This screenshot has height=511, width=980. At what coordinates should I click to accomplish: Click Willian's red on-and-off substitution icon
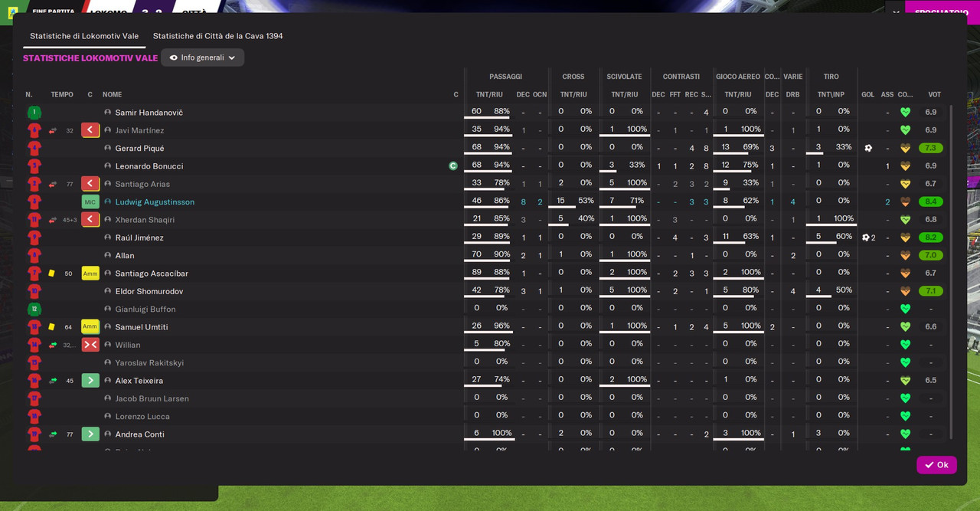pos(90,345)
